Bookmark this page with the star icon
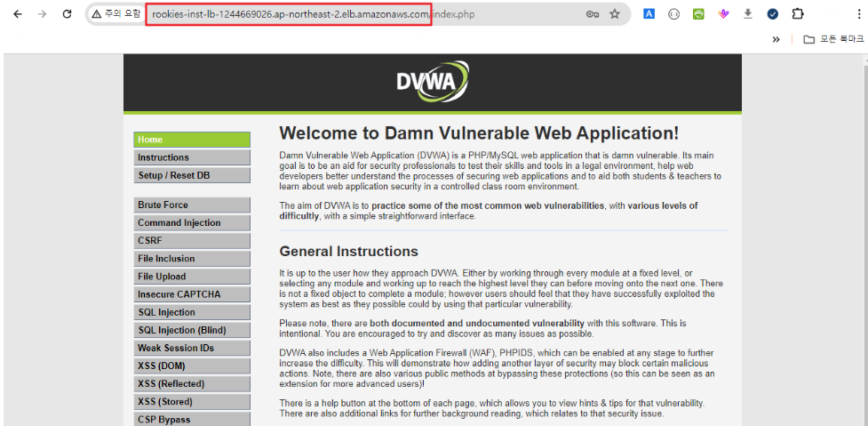Viewport: 868px width, 426px height. point(615,14)
